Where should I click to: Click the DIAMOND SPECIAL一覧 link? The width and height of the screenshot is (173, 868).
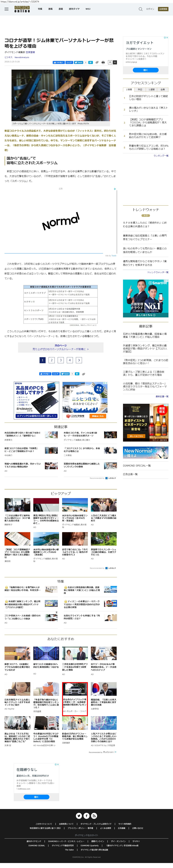click(137, 466)
